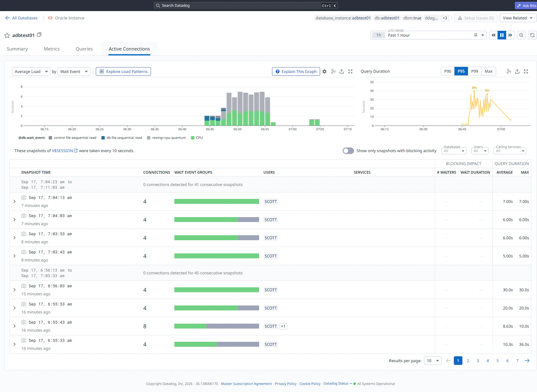Image resolution: width=537 pixels, height=392 pixels.
Task: Open the Calling Services filter dropdown
Action: tap(510, 151)
